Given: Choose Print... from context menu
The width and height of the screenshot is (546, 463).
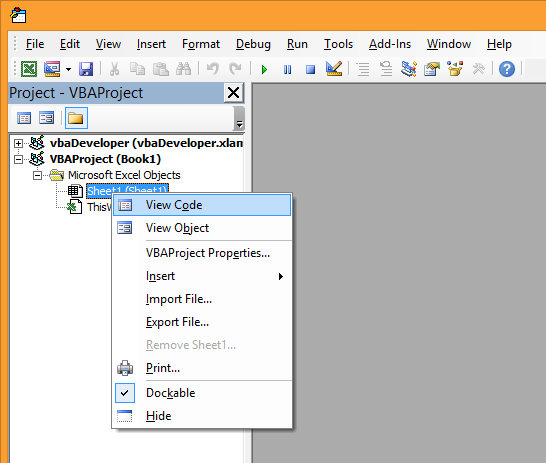Looking at the screenshot, I should 202,368.
